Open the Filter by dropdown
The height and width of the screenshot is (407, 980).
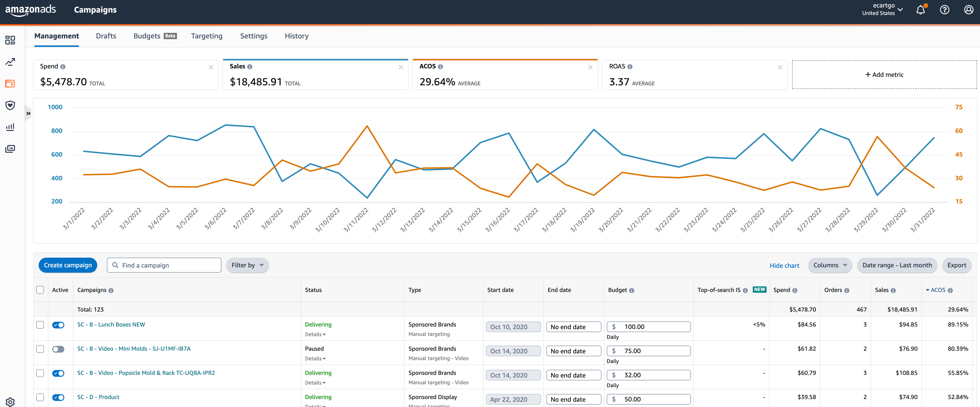tap(247, 265)
